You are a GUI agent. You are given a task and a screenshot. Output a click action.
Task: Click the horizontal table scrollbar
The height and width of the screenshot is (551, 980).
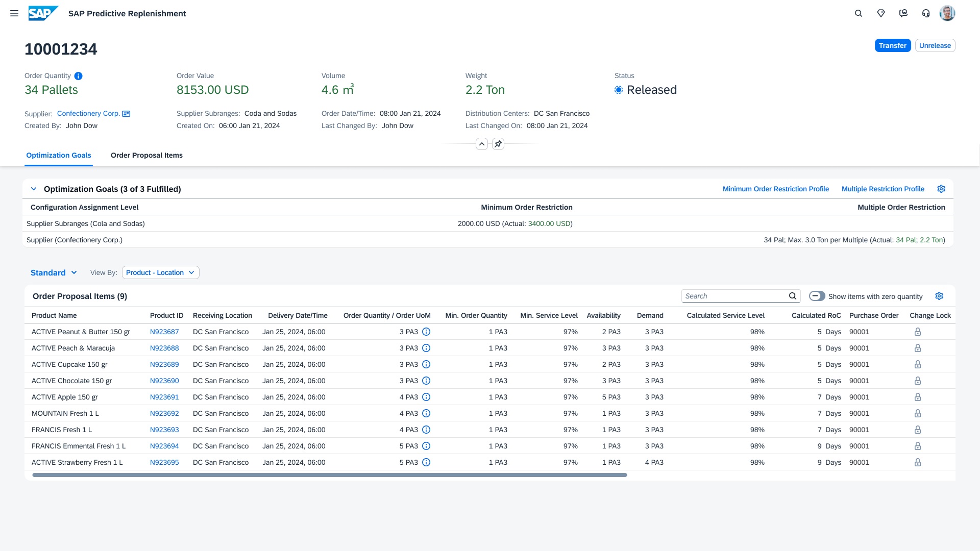click(329, 475)
